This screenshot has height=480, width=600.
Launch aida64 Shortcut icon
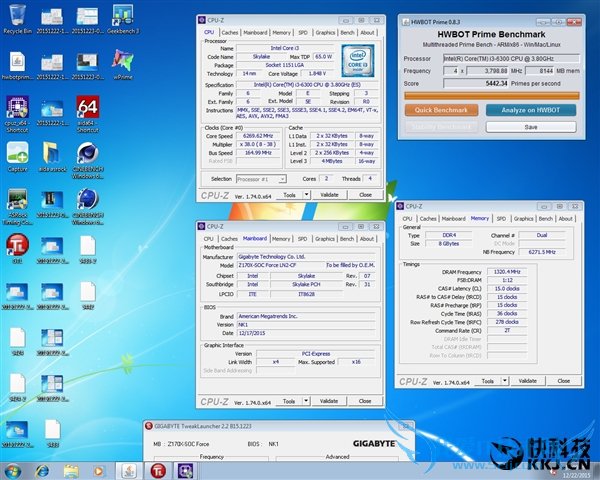point(88,114)
